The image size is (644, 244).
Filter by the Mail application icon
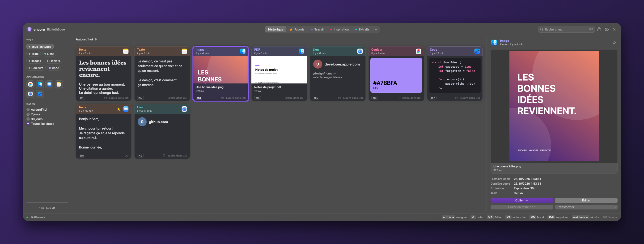[x=49, y=84]
